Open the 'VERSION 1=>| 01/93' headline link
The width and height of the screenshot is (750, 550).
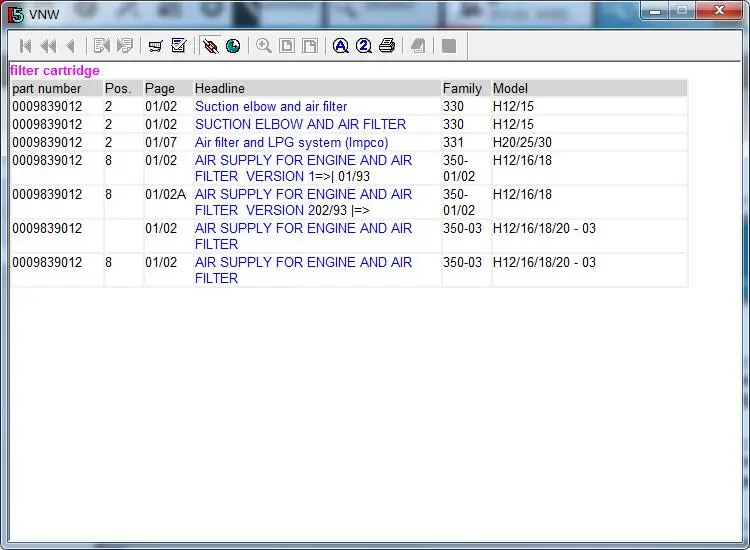(x=303, y=168)
